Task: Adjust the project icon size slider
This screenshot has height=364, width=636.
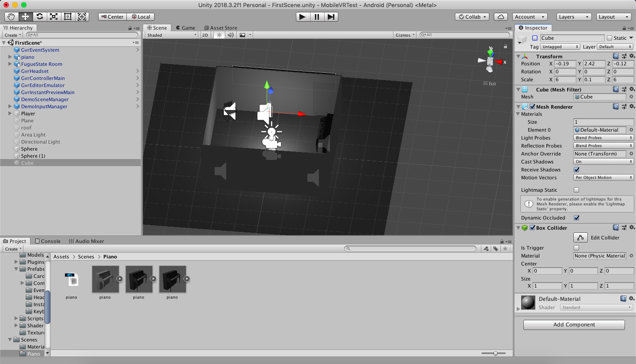Action: (496, 353)
